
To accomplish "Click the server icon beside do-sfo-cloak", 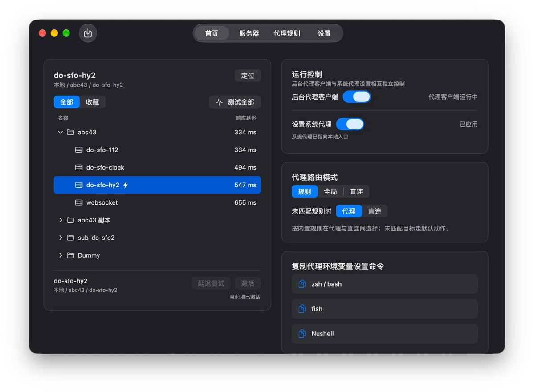I will tap(79, 167).
